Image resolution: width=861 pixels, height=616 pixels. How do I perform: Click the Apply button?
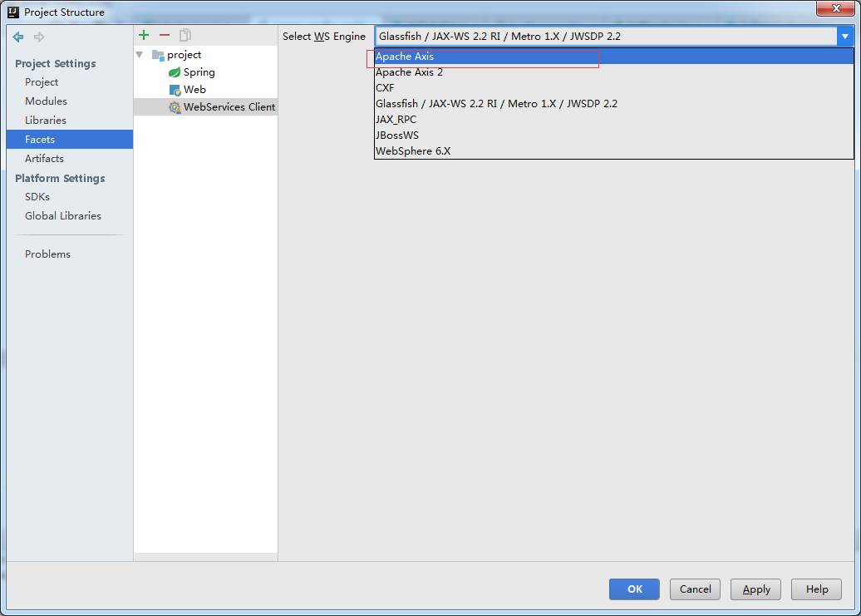(756, 589)
